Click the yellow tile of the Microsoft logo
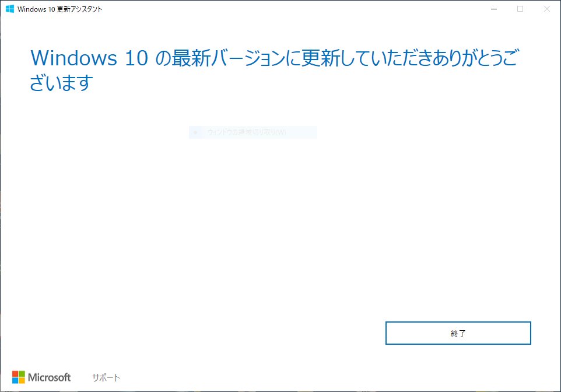The width and height of the screenshot is (561, 392). pyautogui.click(x=22, y=380)
